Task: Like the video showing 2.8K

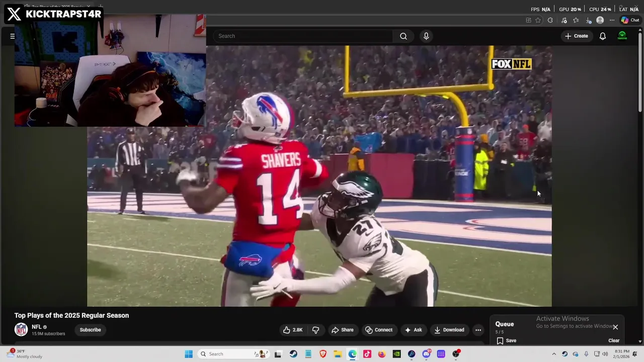Action: 293,330
